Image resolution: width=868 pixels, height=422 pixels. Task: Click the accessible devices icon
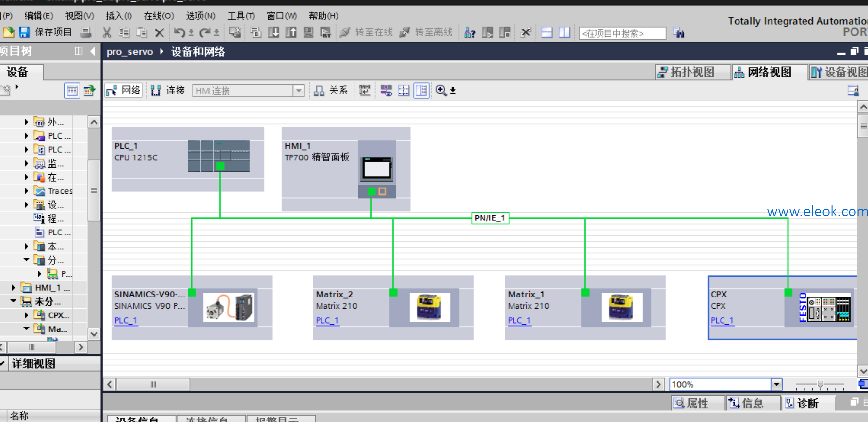click(469, 32)
